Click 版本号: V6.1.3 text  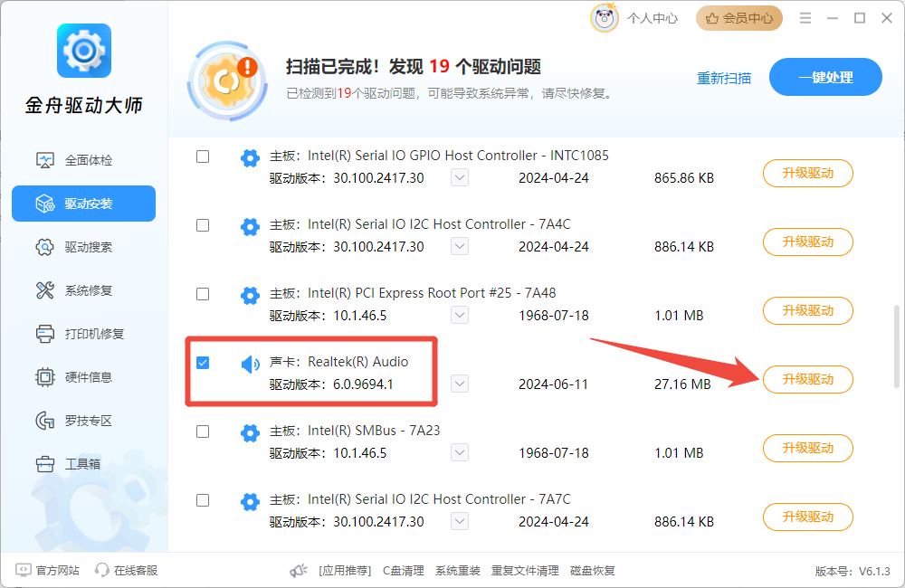tap(853, 572)
